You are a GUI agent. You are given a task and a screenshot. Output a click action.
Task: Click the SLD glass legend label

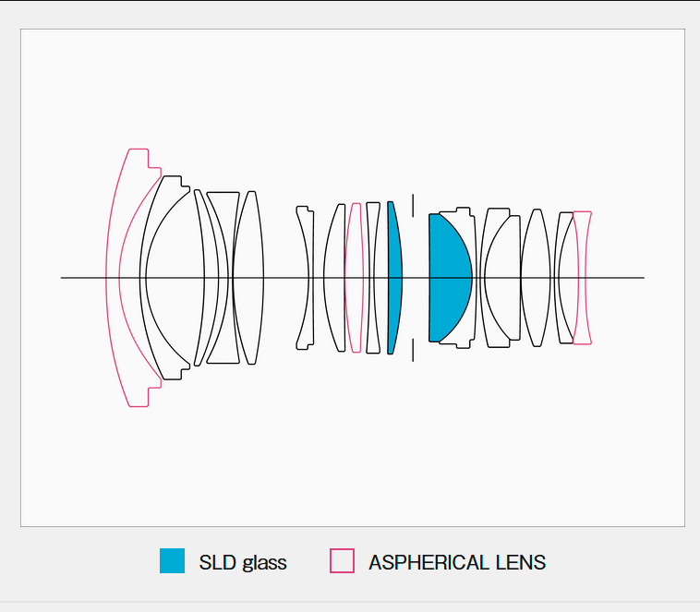click(x=242, y=562)
